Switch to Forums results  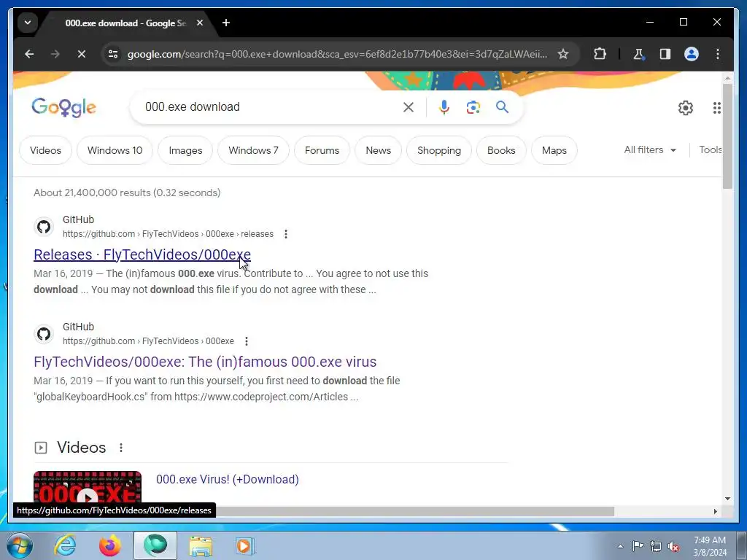[x=322, y=150]
